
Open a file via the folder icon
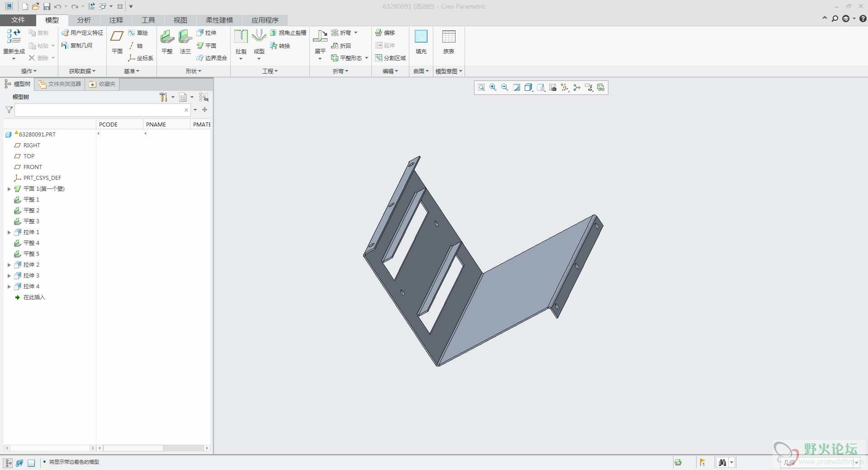(36, 6)
